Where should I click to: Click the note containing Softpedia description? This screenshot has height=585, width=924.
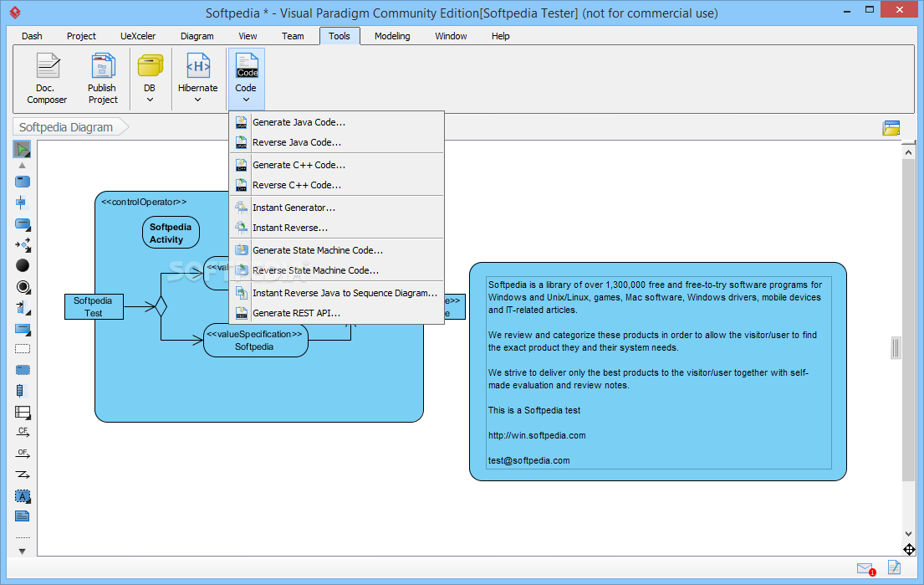pyautogui.click(x=657, y=372)
